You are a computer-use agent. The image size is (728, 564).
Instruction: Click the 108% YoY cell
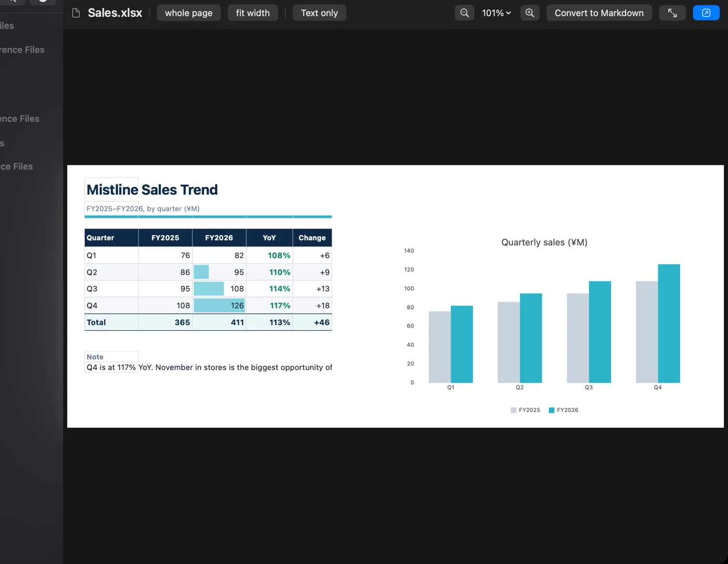point(269,255)
